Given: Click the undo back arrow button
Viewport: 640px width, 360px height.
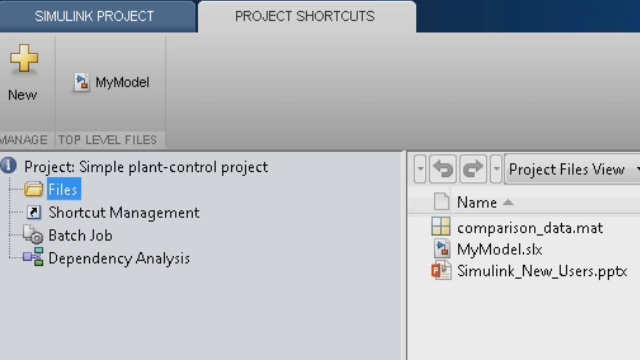Looking at the screenshot, I should [443, 169].
